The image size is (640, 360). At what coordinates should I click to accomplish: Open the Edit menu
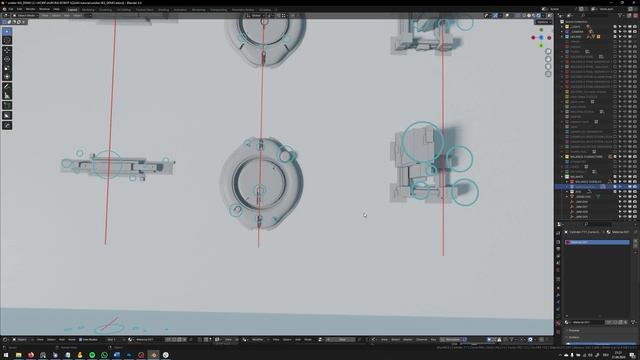[19, 9]
